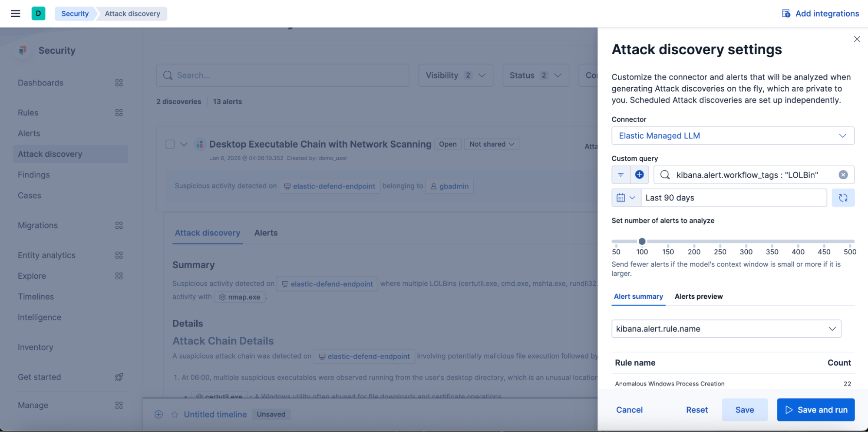Open Manage submenu grid icon

(119, 405)
